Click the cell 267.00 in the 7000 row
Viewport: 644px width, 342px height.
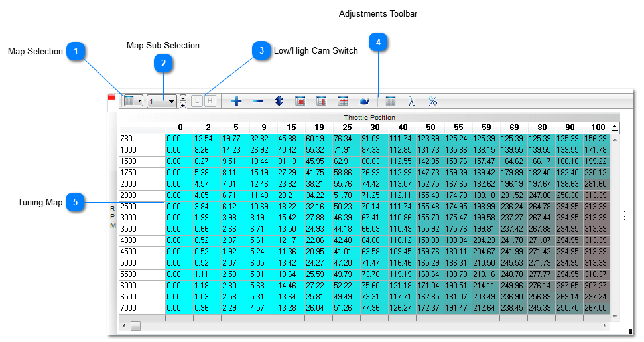click(x=596, y=308)
